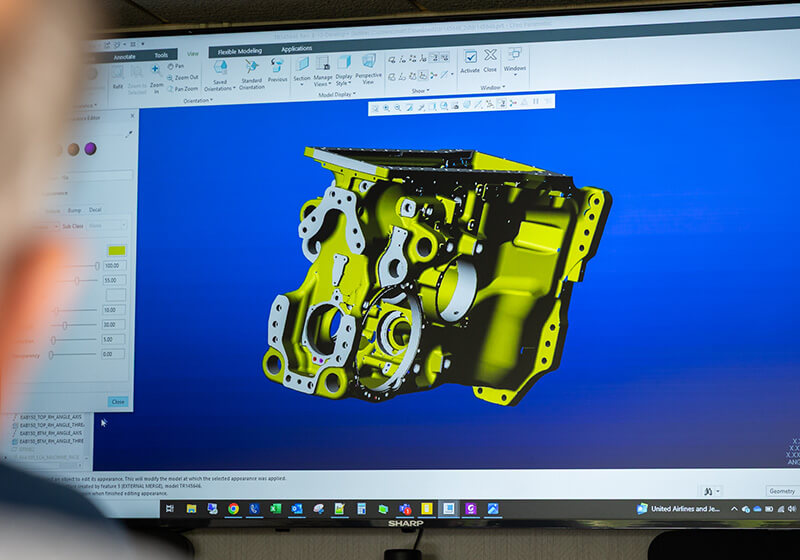
Task: Click the slider handle next to 30.00
Action: pos(65,325)
